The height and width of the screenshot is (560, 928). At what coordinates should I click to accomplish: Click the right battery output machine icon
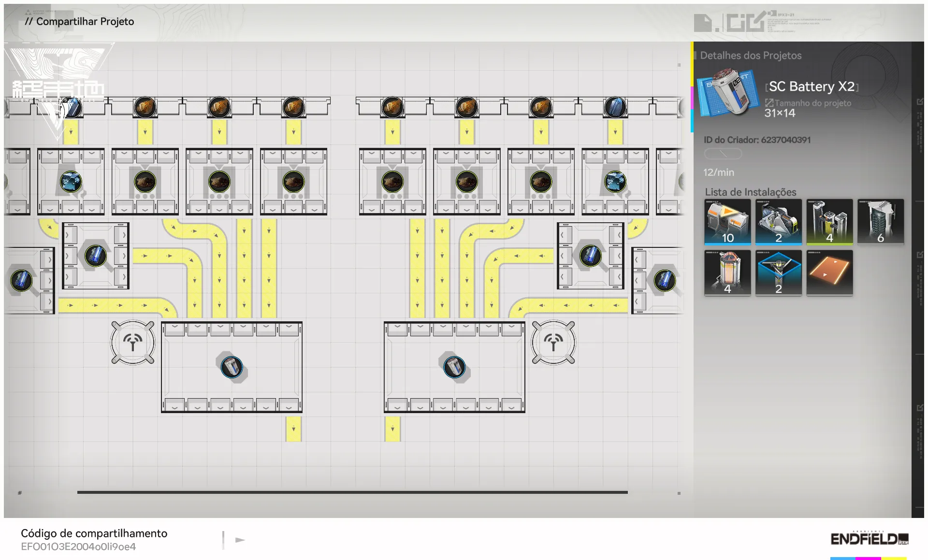[x=454, y=366]
